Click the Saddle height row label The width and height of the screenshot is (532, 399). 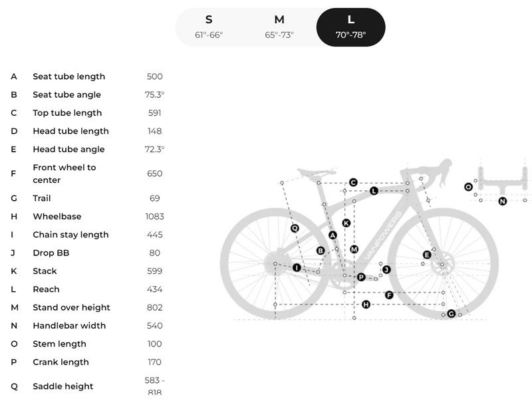tap(63, 386)
